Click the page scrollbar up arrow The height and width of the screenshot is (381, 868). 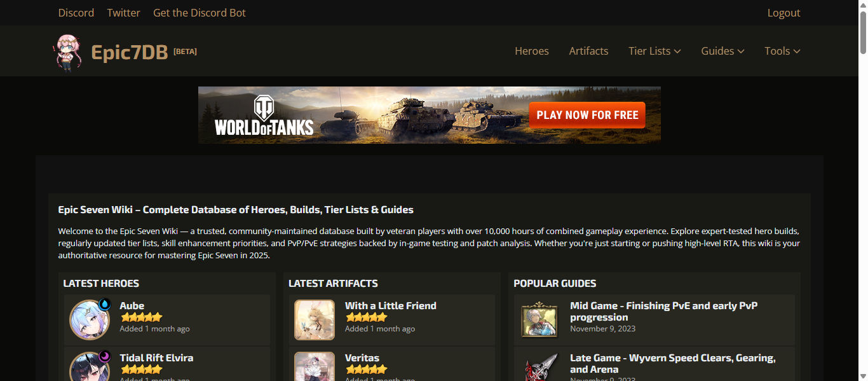pos(862,5)
